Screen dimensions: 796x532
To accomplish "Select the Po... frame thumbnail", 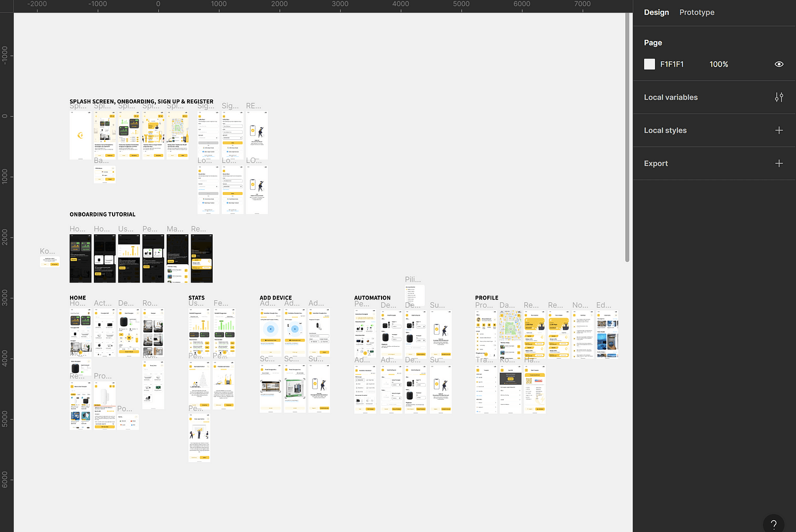I will coord(128,422).
